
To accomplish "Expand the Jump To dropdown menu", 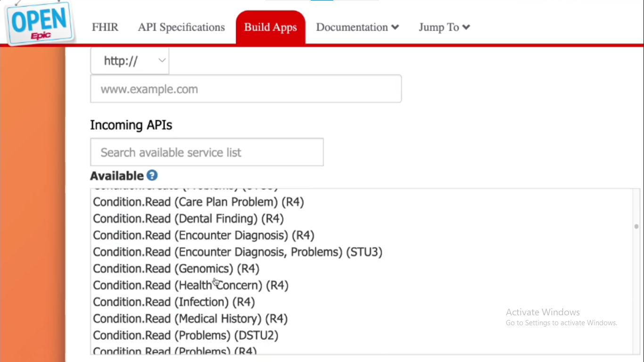I will point(444,27).
